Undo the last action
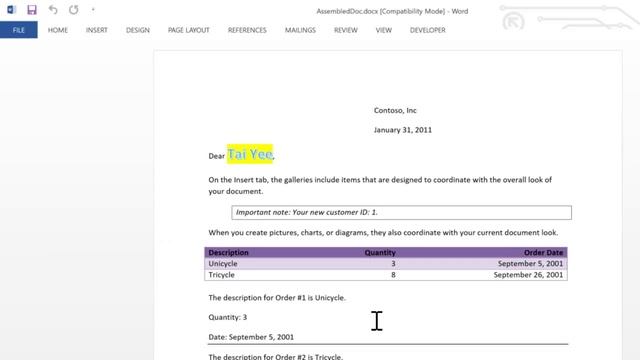 53,9
